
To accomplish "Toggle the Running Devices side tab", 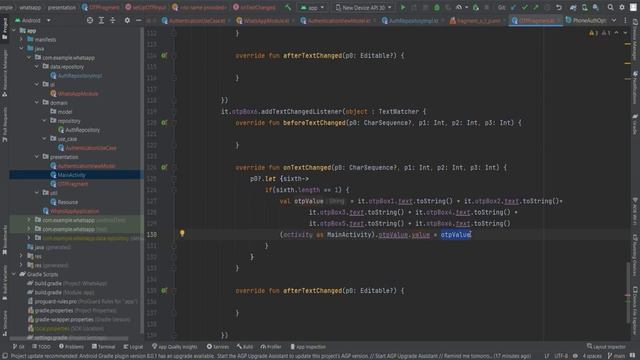I will pos(635,255).
